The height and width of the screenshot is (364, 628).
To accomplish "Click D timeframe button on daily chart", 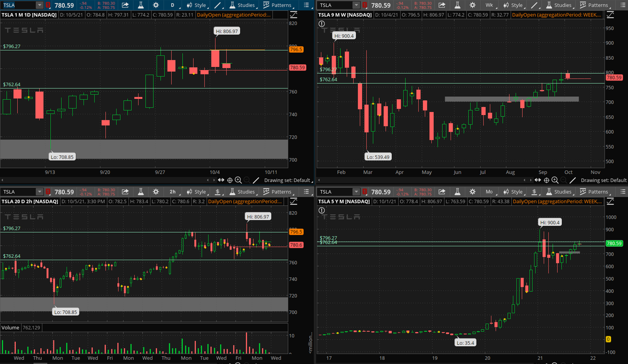I will tap(172, 5).
